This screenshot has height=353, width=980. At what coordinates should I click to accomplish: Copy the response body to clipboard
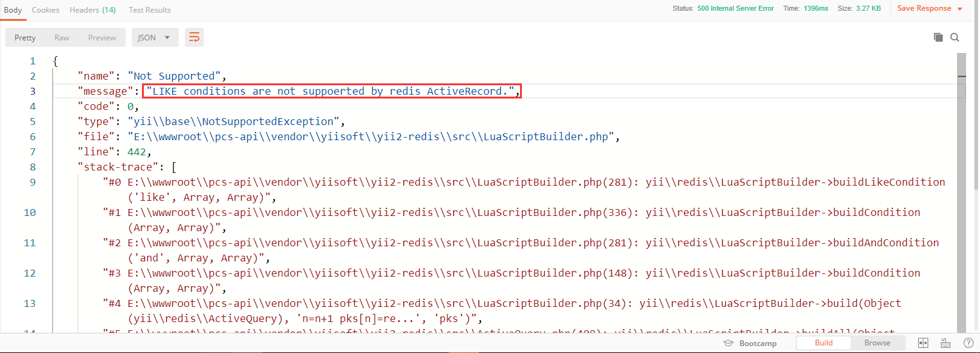938,37
